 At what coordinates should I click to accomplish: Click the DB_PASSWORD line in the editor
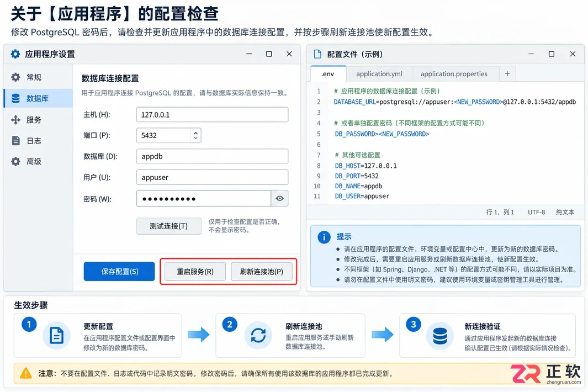382,134
